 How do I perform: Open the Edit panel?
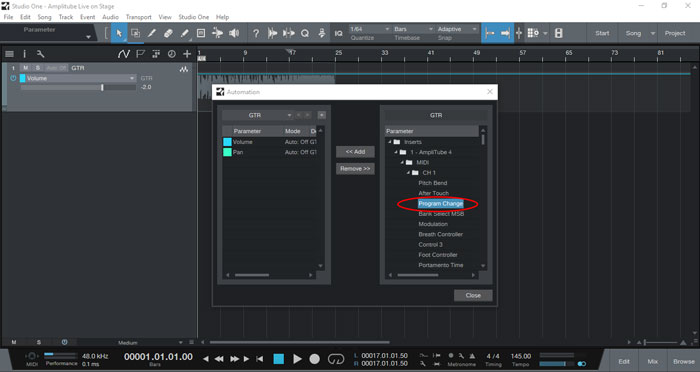tap(624, 361)
